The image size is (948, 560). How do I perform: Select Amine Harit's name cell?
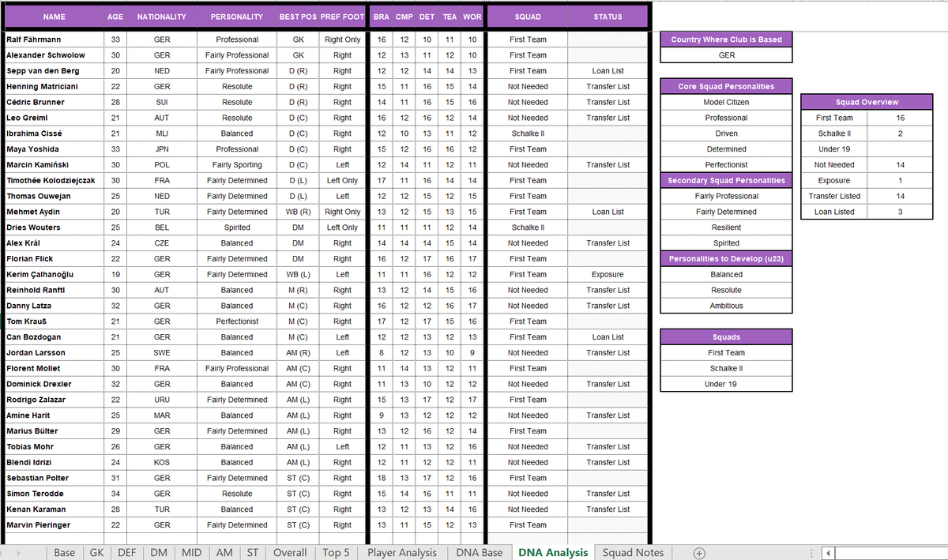point(54,415)
